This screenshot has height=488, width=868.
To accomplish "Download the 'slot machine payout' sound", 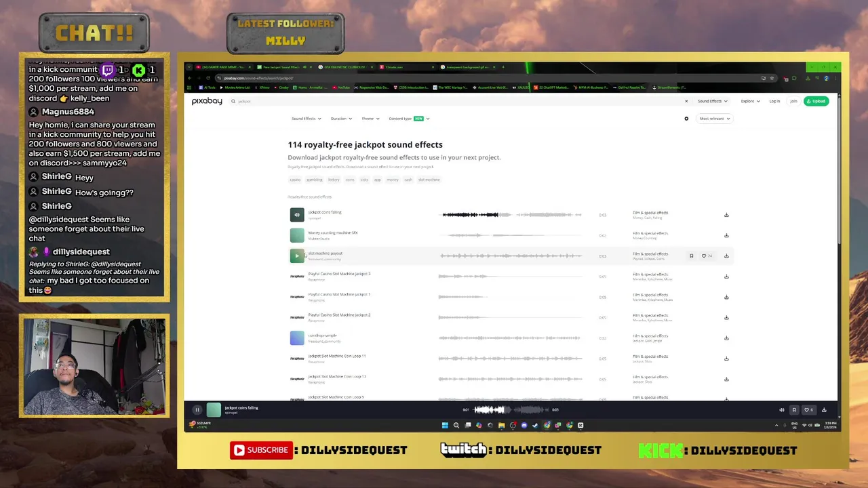I will point(726,256).
